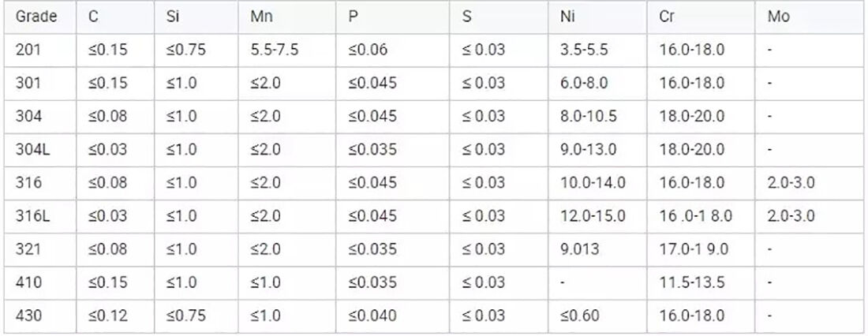The image size is (868, 336).
Task: Click the 316L grade cell
Action: pos(29,215)
